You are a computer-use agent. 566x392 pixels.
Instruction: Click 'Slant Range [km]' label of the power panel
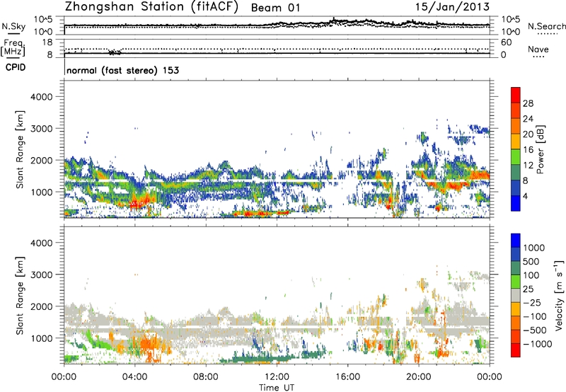click(x=20, y=149)
